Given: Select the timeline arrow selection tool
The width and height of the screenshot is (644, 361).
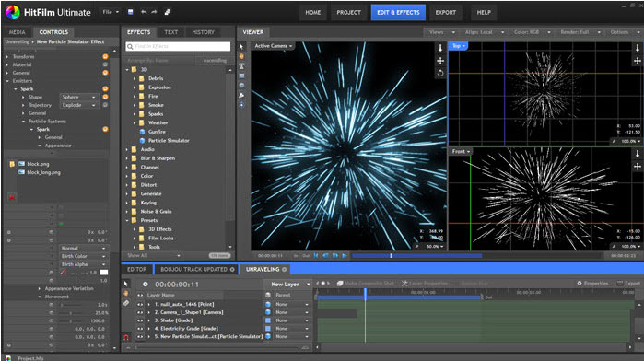Looking at the screenshot, I should click(x=126, y=284).
